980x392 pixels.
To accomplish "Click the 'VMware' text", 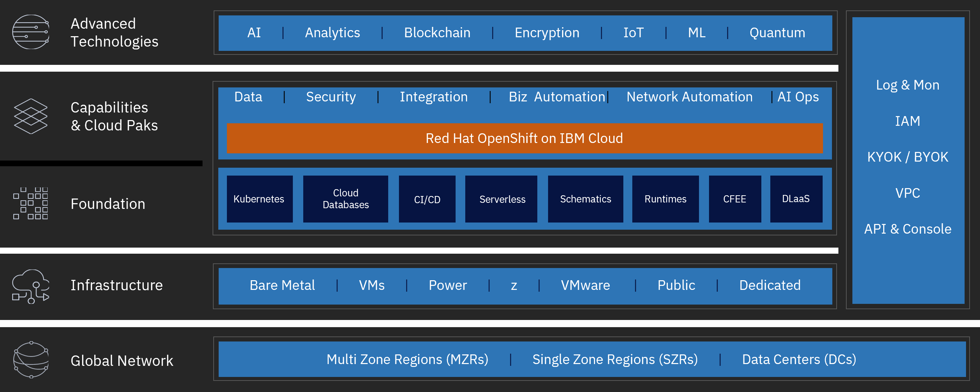I will tap(585, 286).
